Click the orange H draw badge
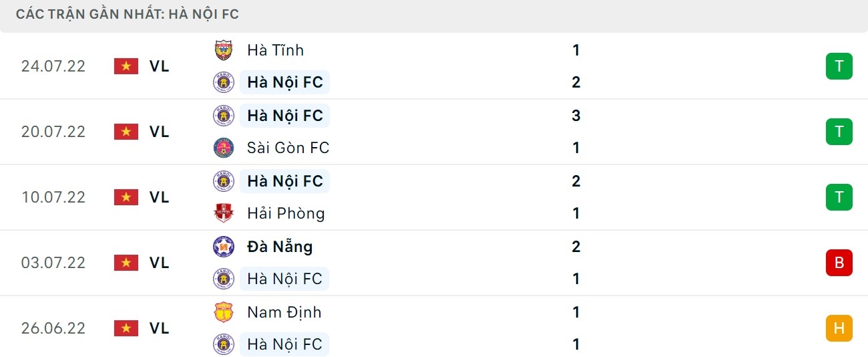The height and width of the screenshot is (357, 868). coord(839,328)
